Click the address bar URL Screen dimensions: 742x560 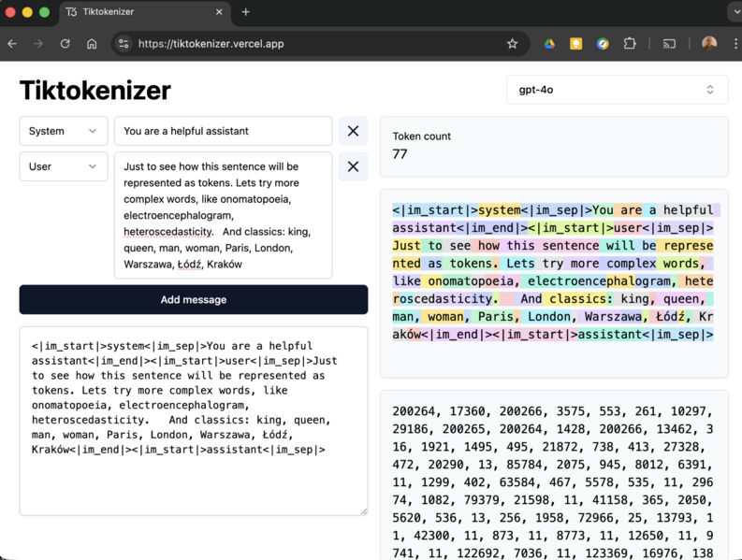click(281, 44)
